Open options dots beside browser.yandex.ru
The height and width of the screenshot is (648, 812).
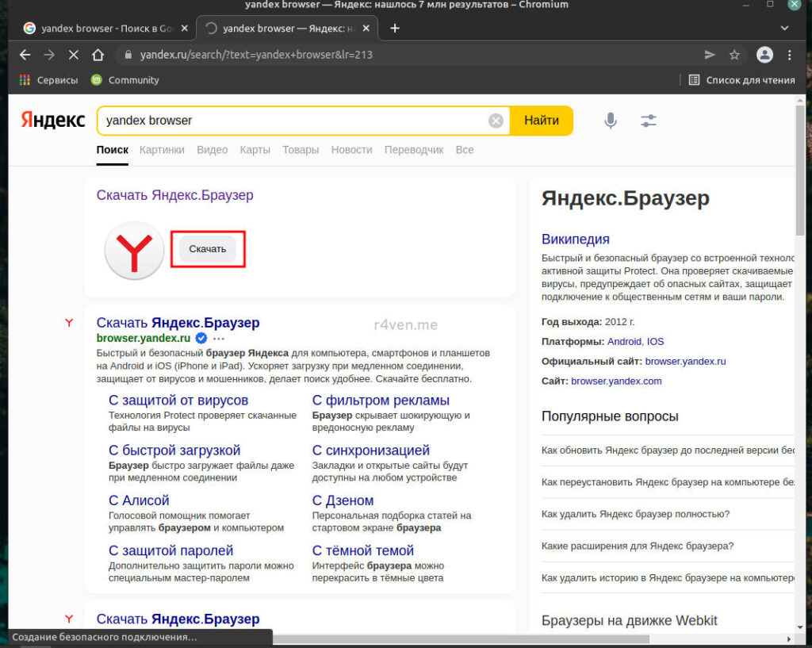[219, 338]
